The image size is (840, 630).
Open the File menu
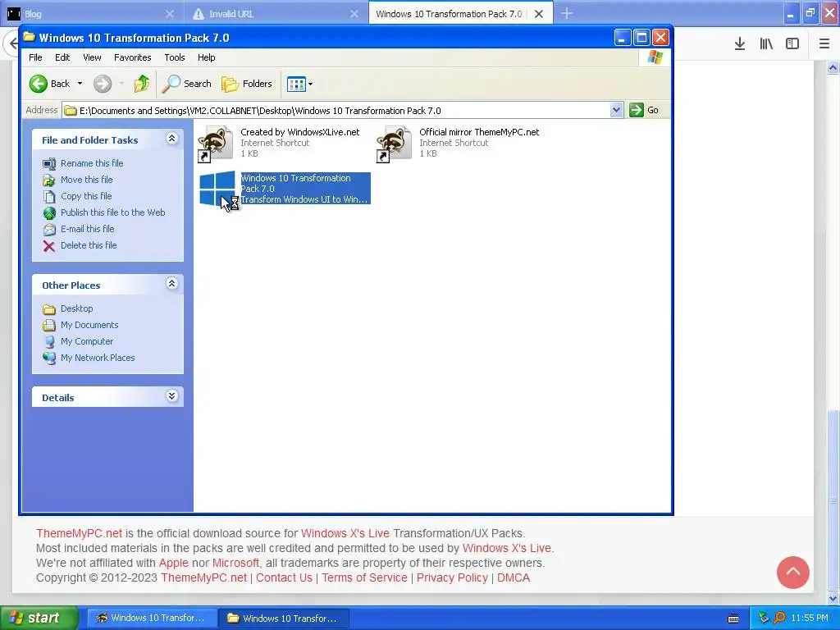tap(35, 57)
